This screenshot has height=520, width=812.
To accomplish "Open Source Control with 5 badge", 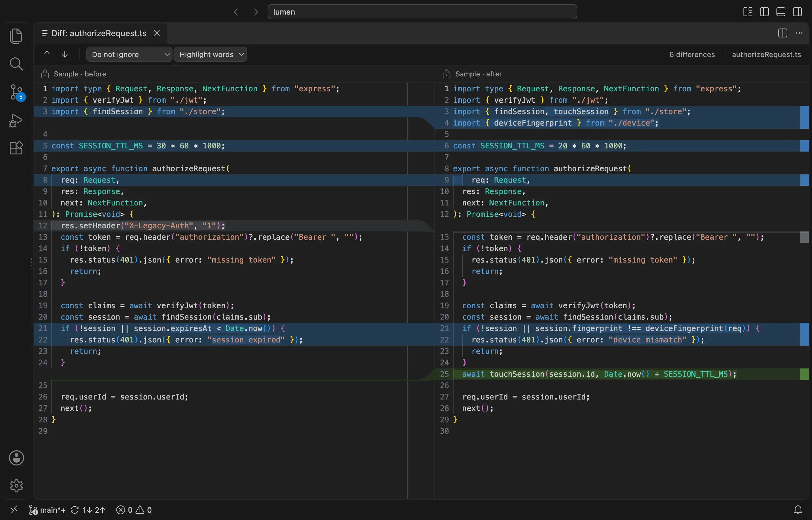I will point(17,92).
